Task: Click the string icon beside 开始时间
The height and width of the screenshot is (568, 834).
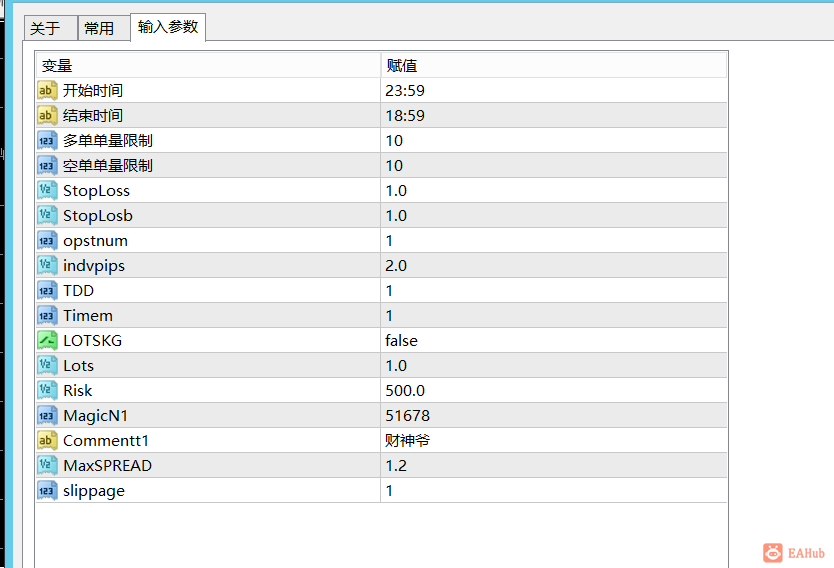Action: click(x=47, y=90)
